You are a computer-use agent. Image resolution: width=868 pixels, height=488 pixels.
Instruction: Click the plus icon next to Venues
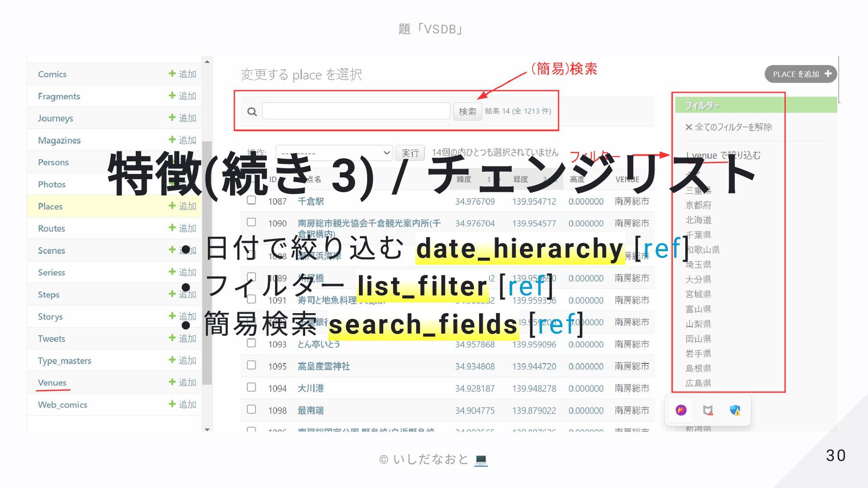(x=172, y=382)
